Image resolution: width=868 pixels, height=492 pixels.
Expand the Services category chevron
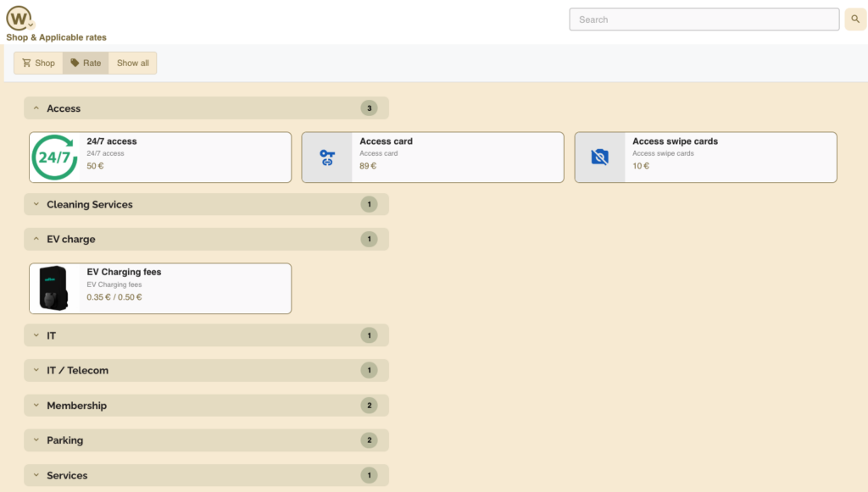[36, 476]
